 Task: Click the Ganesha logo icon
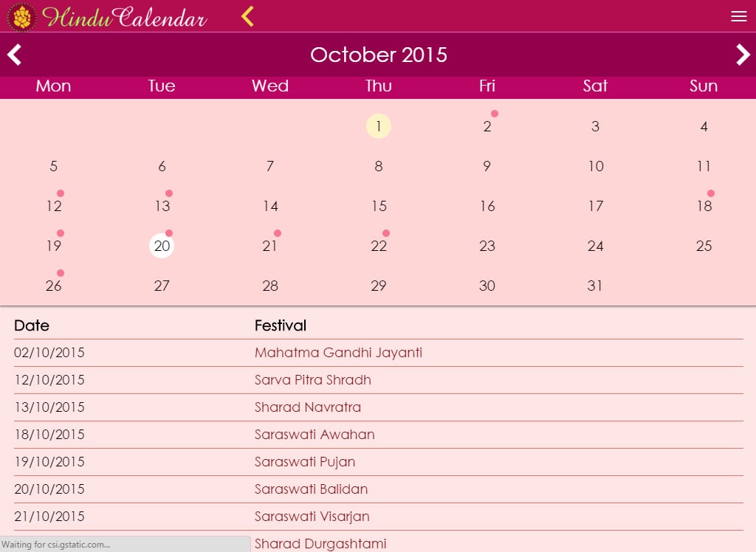(x=21, y=17)
